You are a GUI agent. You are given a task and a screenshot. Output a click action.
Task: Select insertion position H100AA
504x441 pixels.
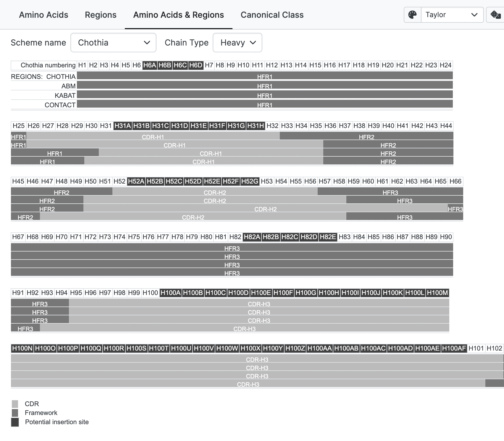coord(320,348)
